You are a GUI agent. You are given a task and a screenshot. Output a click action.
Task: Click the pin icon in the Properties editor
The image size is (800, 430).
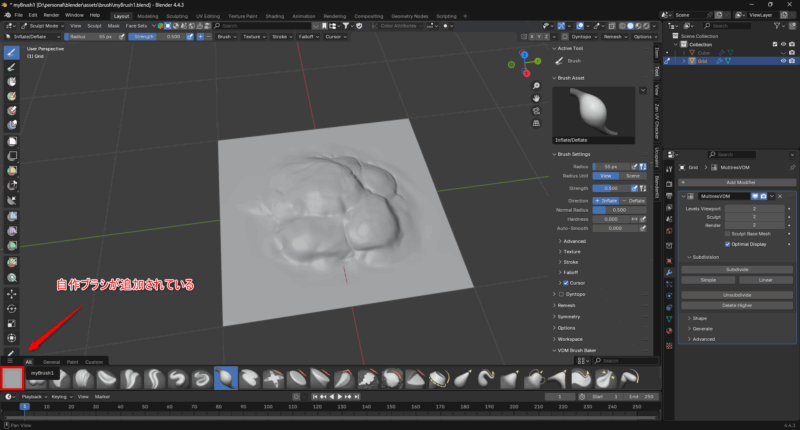pyautogui.click(x=792, y=167)
